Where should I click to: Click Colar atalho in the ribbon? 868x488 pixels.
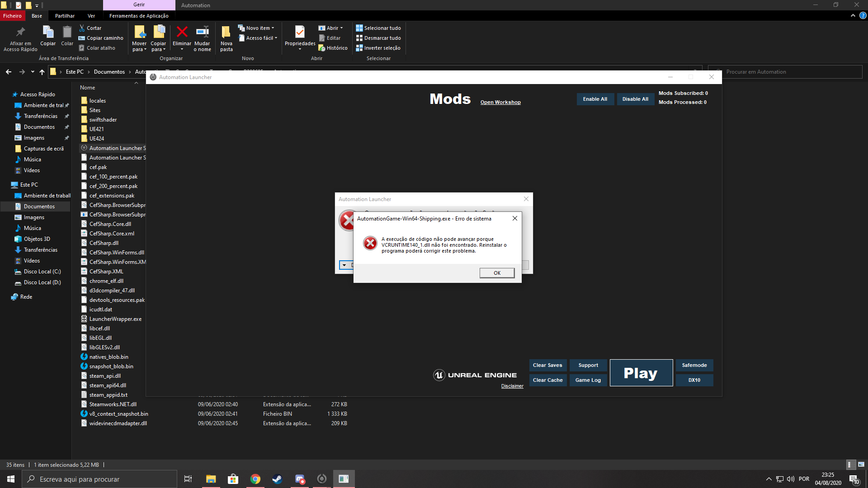[97, 48]
